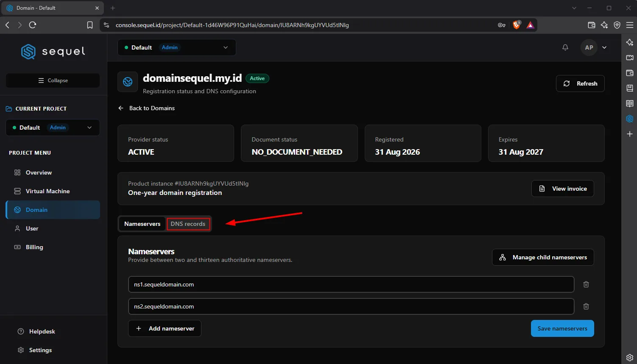Click the ns2.sequeldomain.com input field
This screenshot has height=364, width=637.
click(351, 306)
